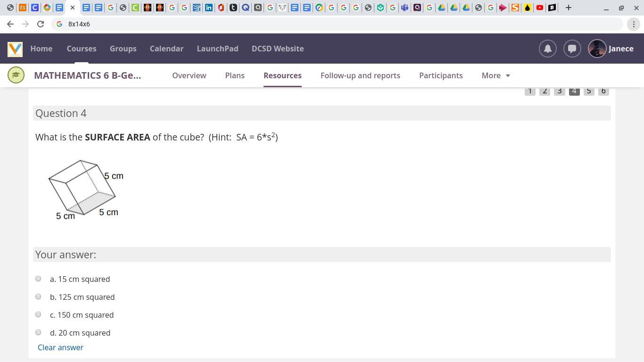
Task: Open the DCSD Website link
Action: 278,49
